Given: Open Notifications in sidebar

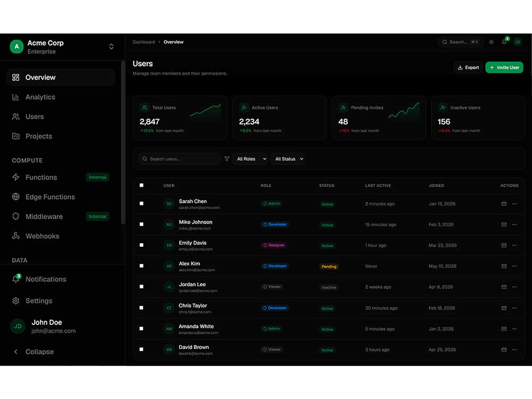Looking at the screenshot, I should (61, 279).
